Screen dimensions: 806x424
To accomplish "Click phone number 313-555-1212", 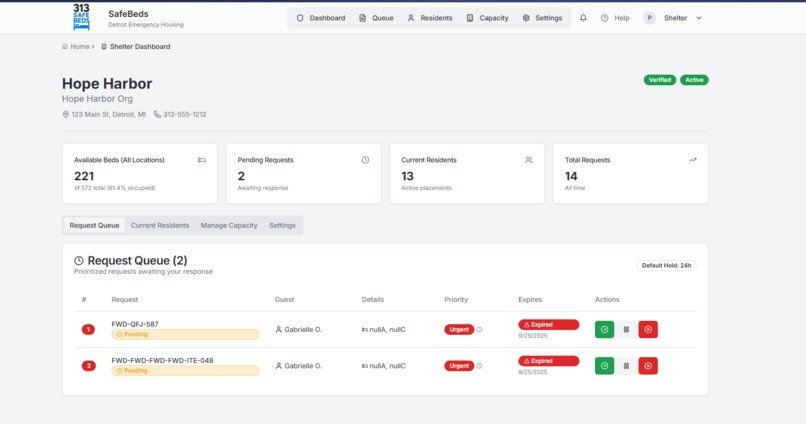I will pos(180,115).
